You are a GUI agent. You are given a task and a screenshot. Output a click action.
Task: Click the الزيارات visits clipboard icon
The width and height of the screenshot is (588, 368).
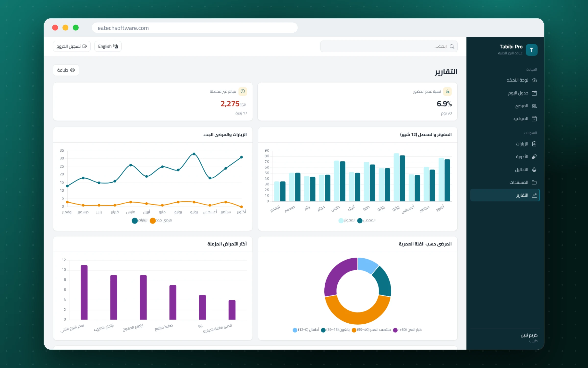(x=534, y=144)
